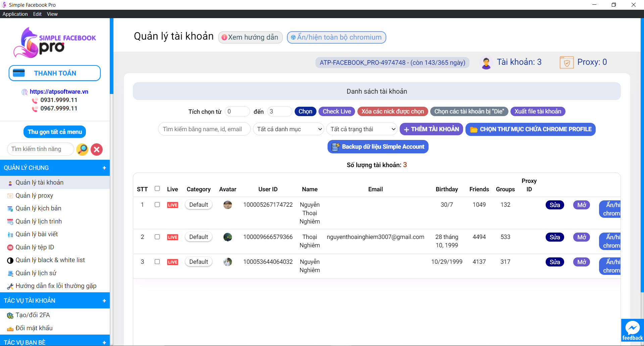Open the Edit menu
Screen dimensions: 644x346
point(37,14)
